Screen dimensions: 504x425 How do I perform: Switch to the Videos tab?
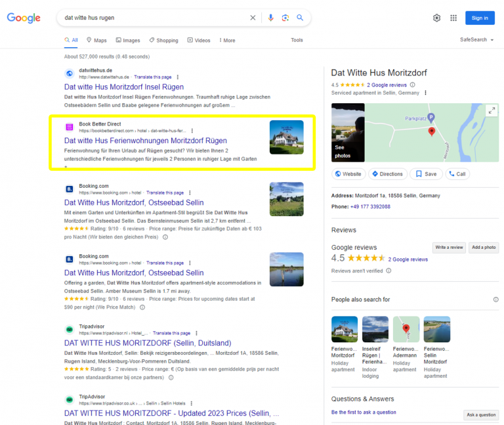tap(199, 40)
